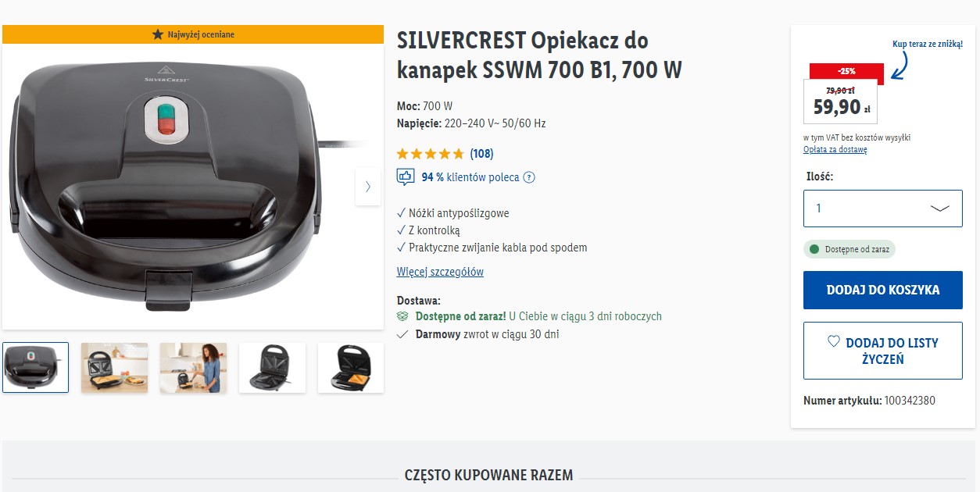Click the heart icon in wishlist button
Screen dimensions: 980x492
[x=834, y=342]
